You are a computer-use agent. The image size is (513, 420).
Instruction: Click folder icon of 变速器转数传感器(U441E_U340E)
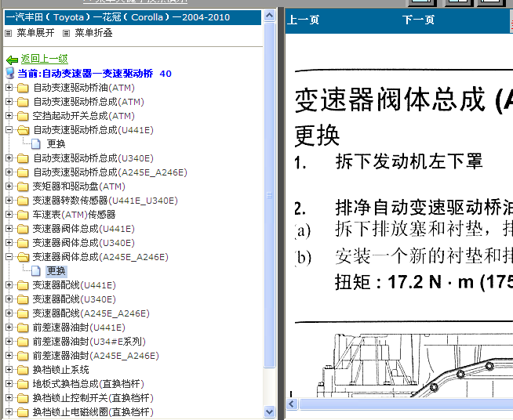[x=23, y=201]
